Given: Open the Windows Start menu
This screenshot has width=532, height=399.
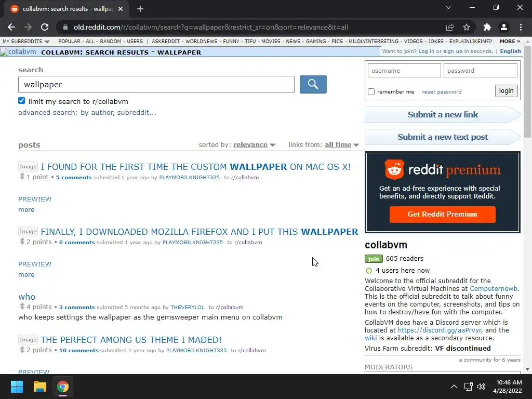Looking at the screenshot, I should [17, 387].
